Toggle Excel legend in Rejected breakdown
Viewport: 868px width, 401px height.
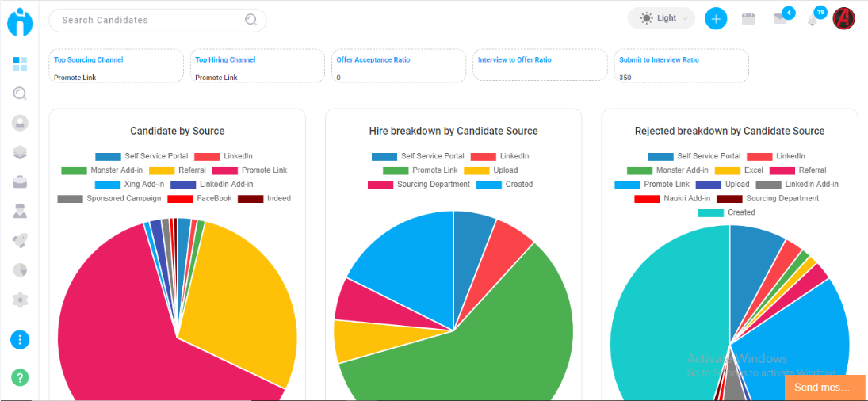tap(740, 170)
